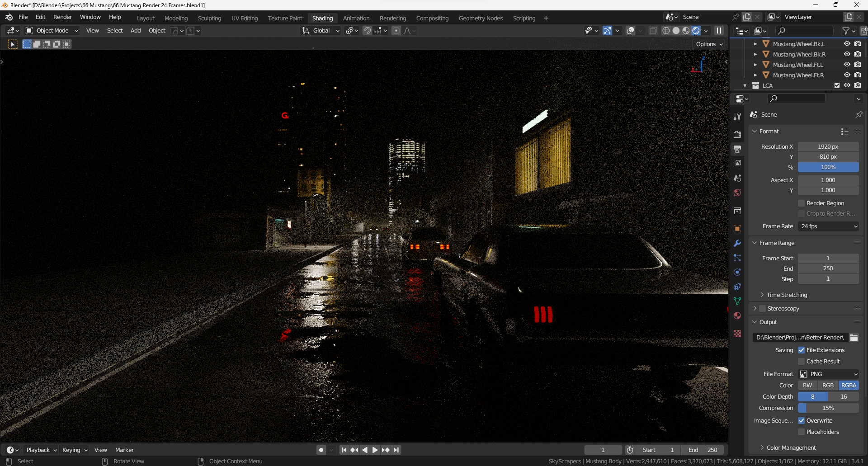Hide Mustang.Wheel.Ft.R in viewport

847,75
